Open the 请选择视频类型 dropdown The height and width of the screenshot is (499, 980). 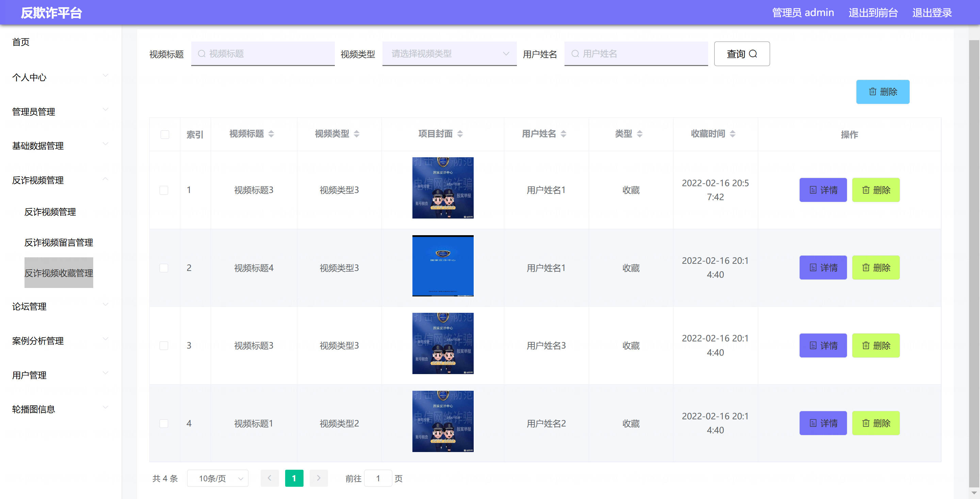pyautogui.click(x=449, y=54)
